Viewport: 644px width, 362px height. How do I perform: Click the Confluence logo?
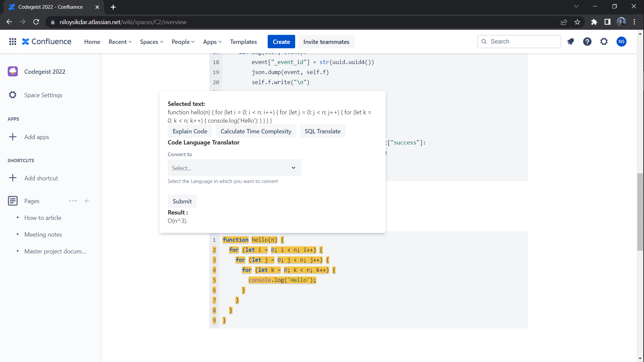[x=47, y=42]
